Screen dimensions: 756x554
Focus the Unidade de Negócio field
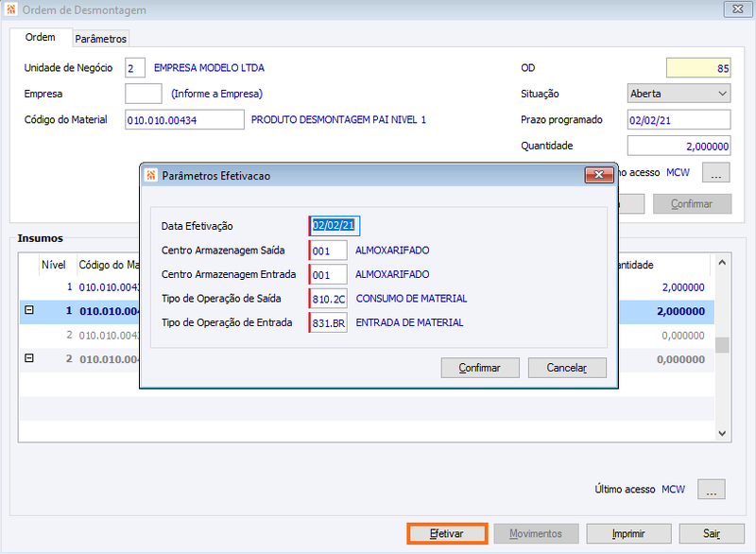135,68
